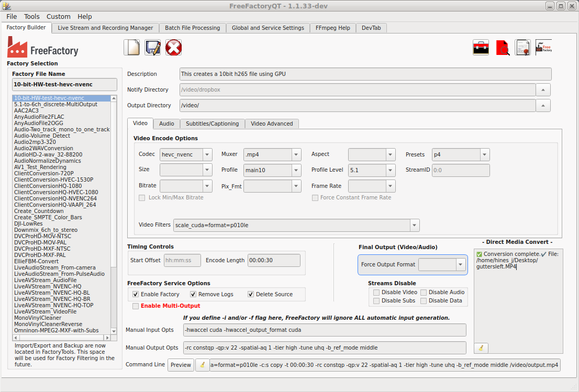Open the Video Filters dropdown arrow
This screenshot has height=392, width=579.
(414, 225)
